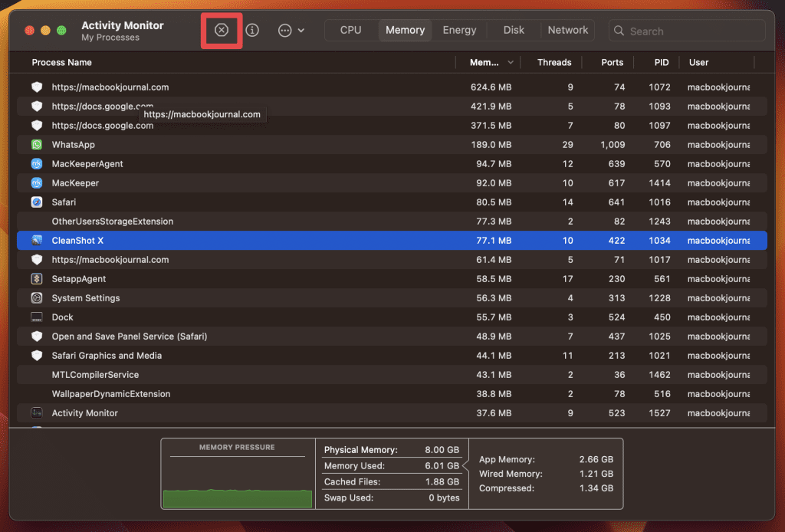Image resolution: width=785 pixels, height=532 pixels.
Task: Open the ellipsis More options dropdown
Action: (x=291, y=30)
